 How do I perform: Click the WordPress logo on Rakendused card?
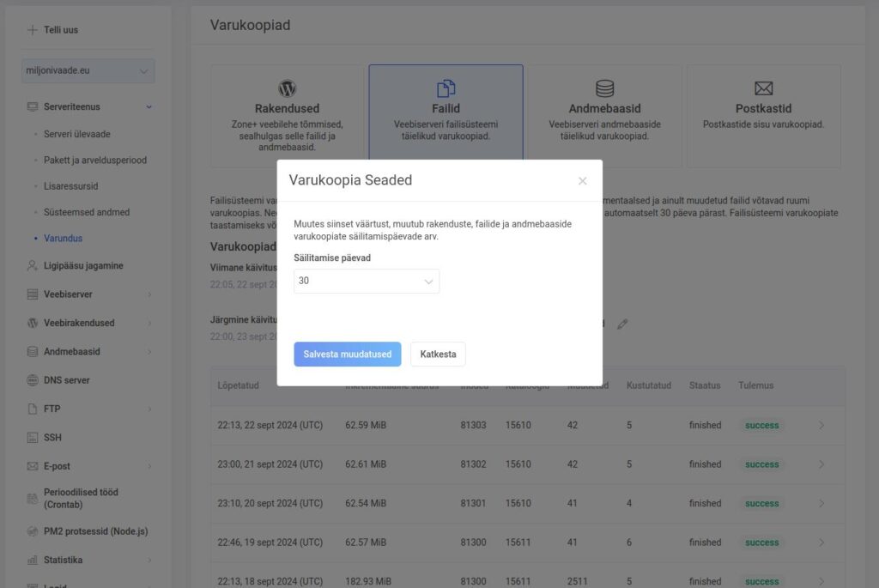click(287, 88)
